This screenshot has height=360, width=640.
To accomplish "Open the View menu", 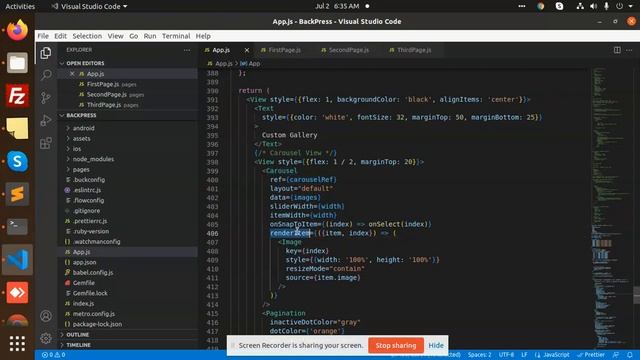I will [x=116, y=36].
